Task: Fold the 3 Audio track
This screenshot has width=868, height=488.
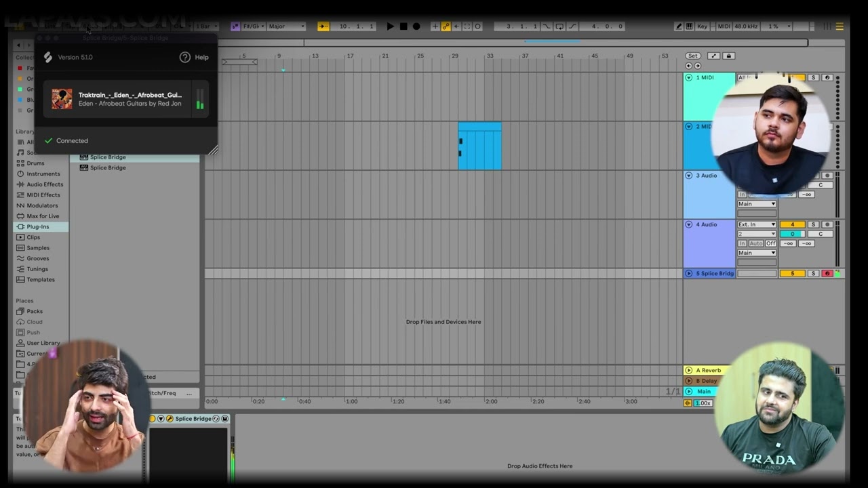Action: (x=689, y=176)
